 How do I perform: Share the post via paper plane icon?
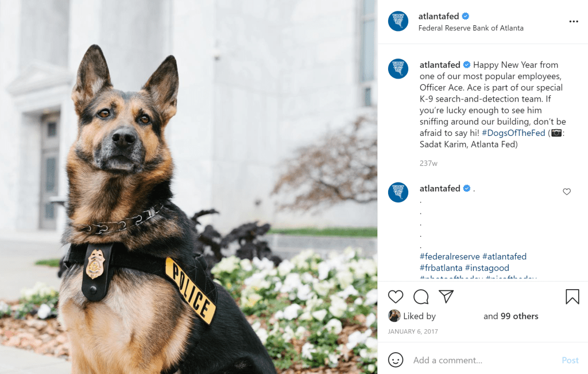(x=446, y=296)
